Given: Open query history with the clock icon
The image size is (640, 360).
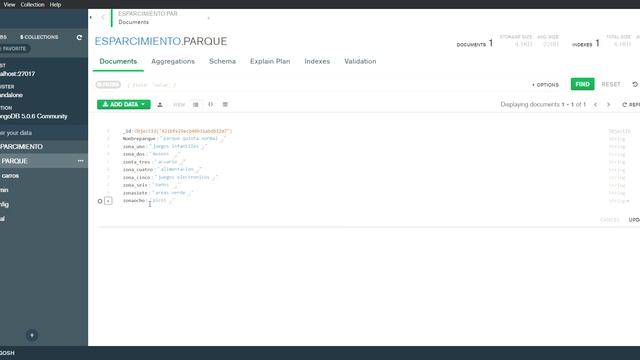Looking at the screenshot, I should 635,84.
